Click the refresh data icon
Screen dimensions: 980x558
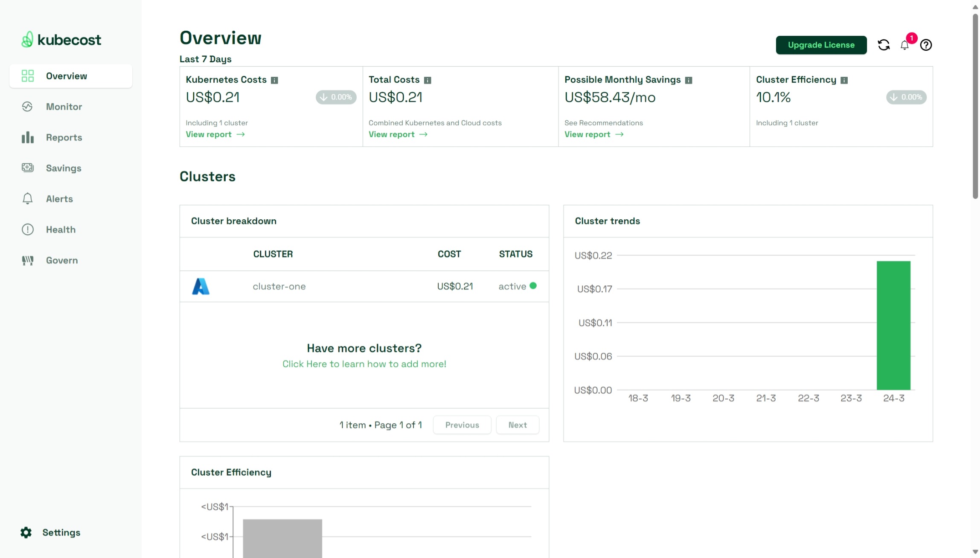884,45
